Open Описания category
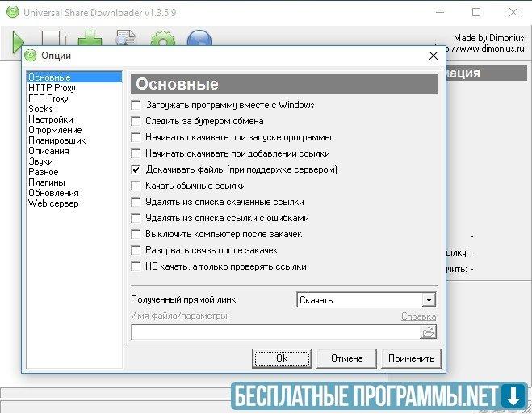The width and height of the screenshot is (532, 414). click(48, 151)
